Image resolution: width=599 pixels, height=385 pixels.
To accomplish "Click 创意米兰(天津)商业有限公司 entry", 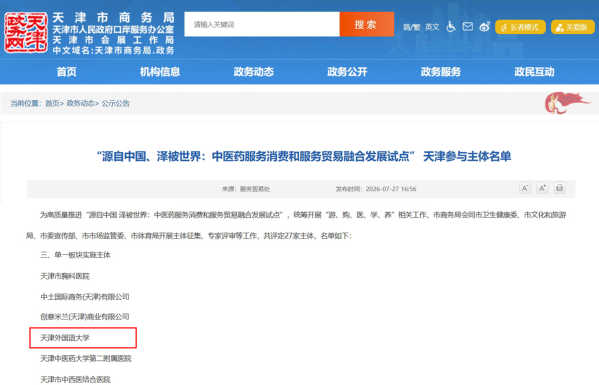I will click(85, 317).
